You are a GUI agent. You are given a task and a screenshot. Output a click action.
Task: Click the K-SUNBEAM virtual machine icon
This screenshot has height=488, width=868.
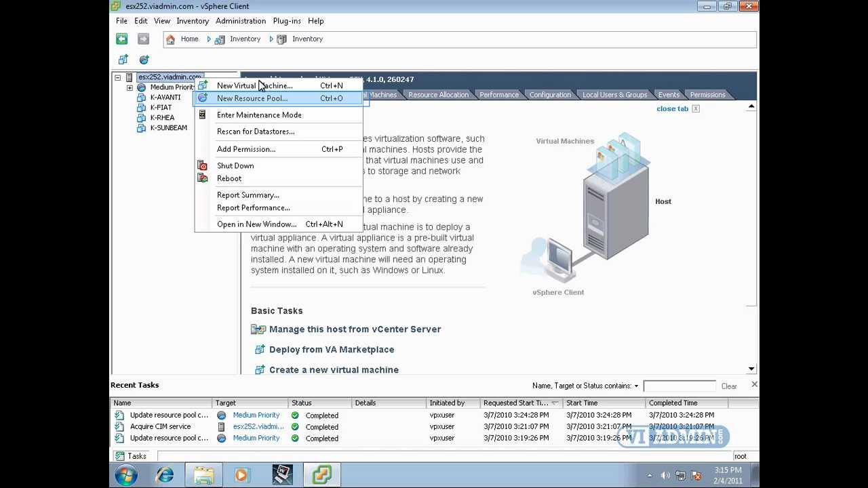[x=141, y=128]
